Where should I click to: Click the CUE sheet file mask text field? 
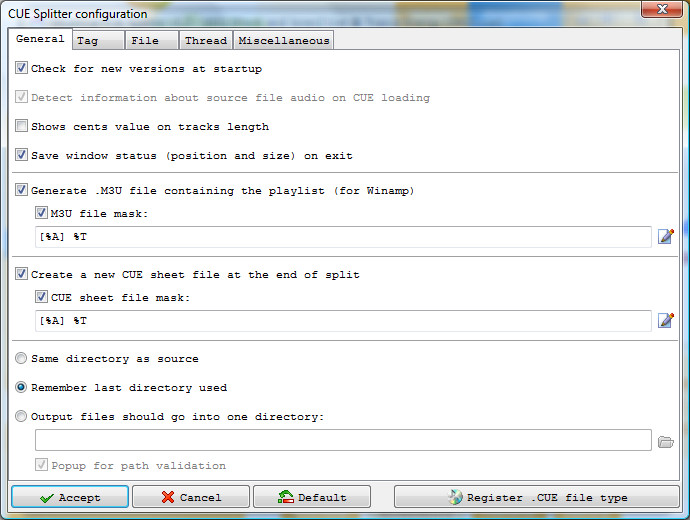coord(343,321)
